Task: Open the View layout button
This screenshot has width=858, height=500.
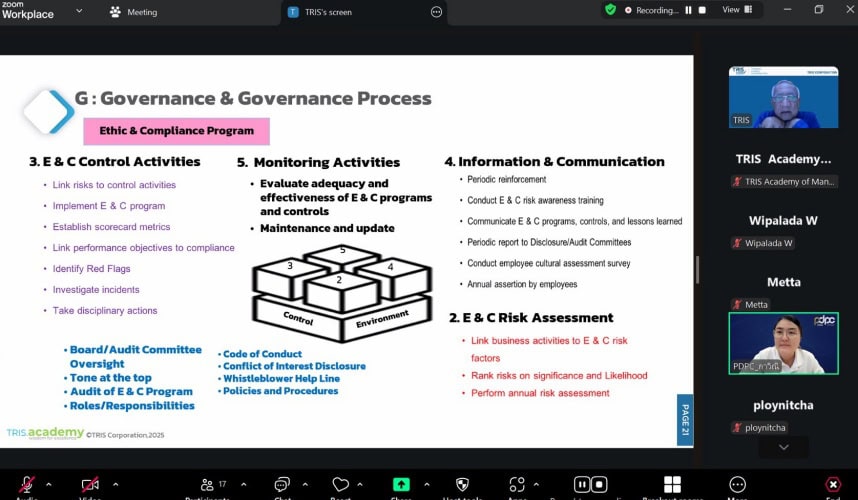Action: click(736, 10)
